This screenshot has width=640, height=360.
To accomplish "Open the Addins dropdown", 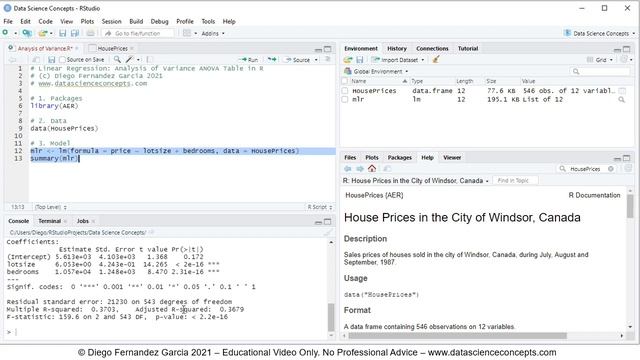I will [213, 33].
